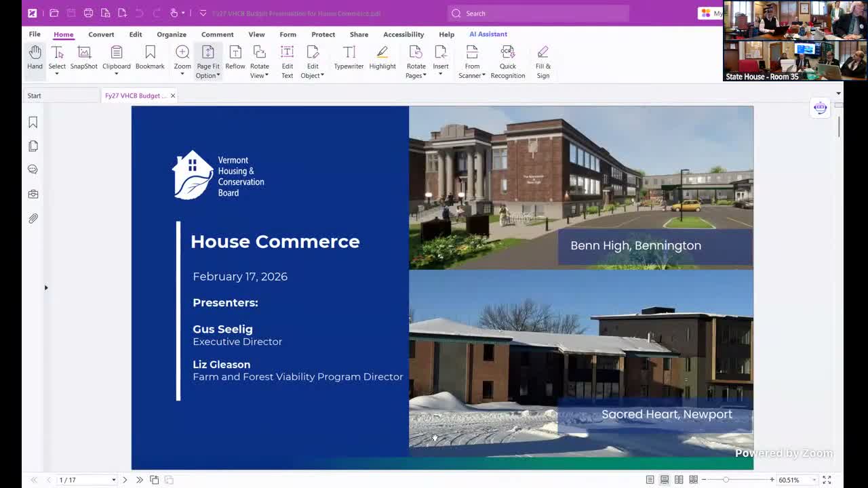Open the Comment ribbon tab
This screenshot has width=868, height=488.
point(217,34)
